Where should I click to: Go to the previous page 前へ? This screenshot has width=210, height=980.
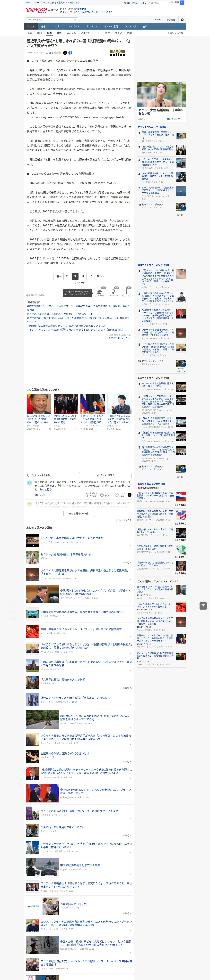(58, 277)
